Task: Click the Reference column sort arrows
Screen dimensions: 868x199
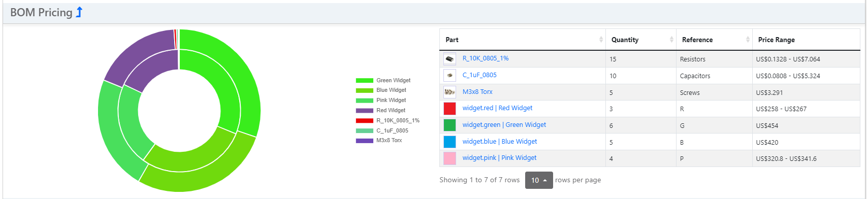Action: pyautogui.click(x=748, y=40)
